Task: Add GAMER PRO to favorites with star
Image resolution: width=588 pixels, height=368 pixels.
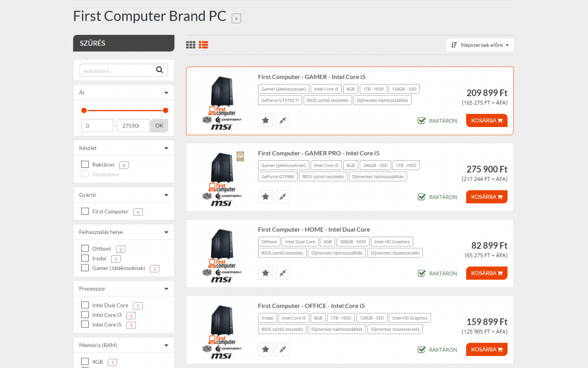Action: pyautogui.click(x=266, y=197)
